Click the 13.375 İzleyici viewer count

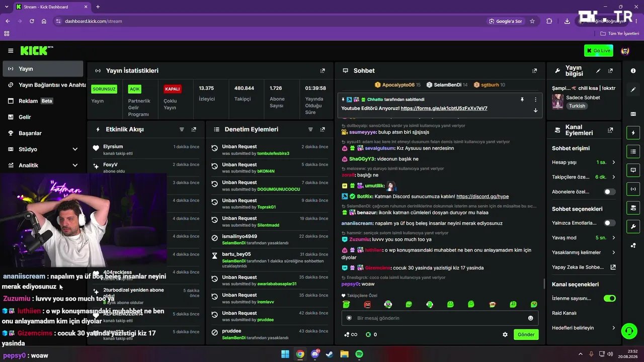tap(207, 94)
